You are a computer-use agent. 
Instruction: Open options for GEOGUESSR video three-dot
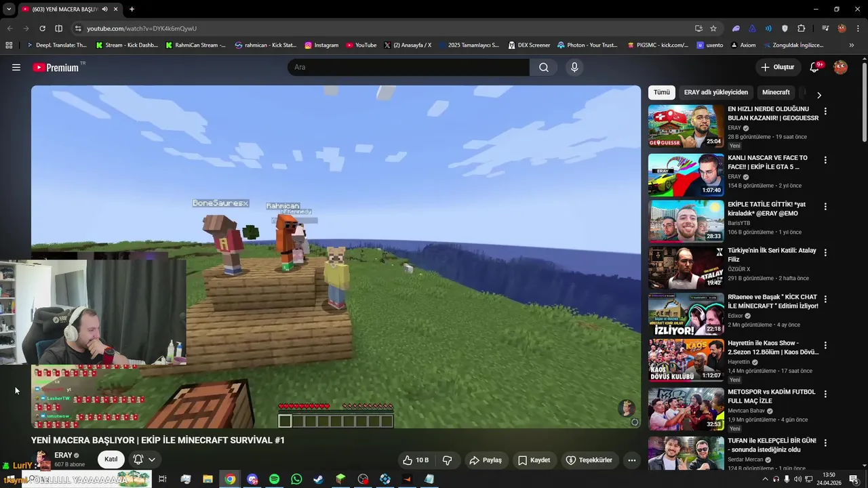[x=825, y=111]
